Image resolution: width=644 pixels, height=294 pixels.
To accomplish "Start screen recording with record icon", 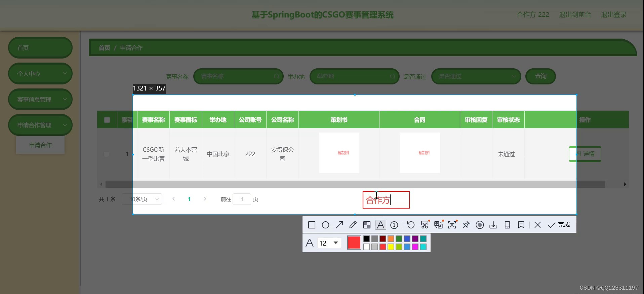I will 480,225.
